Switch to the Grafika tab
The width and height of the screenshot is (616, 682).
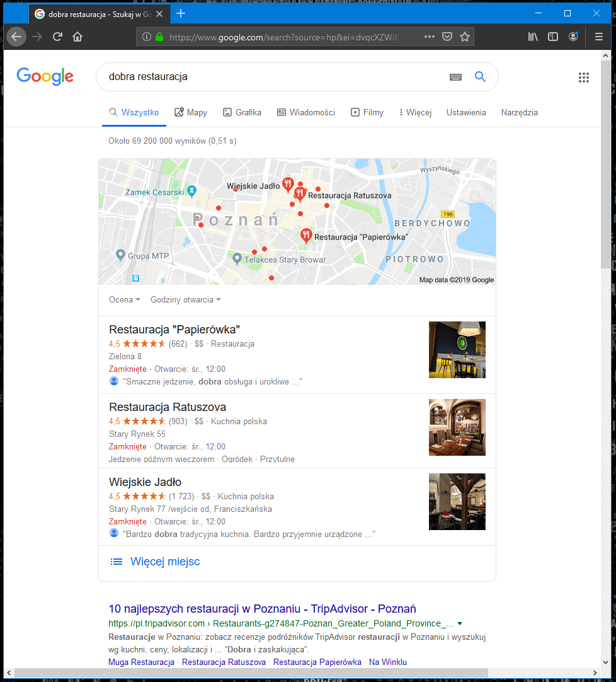pos(242,113)
